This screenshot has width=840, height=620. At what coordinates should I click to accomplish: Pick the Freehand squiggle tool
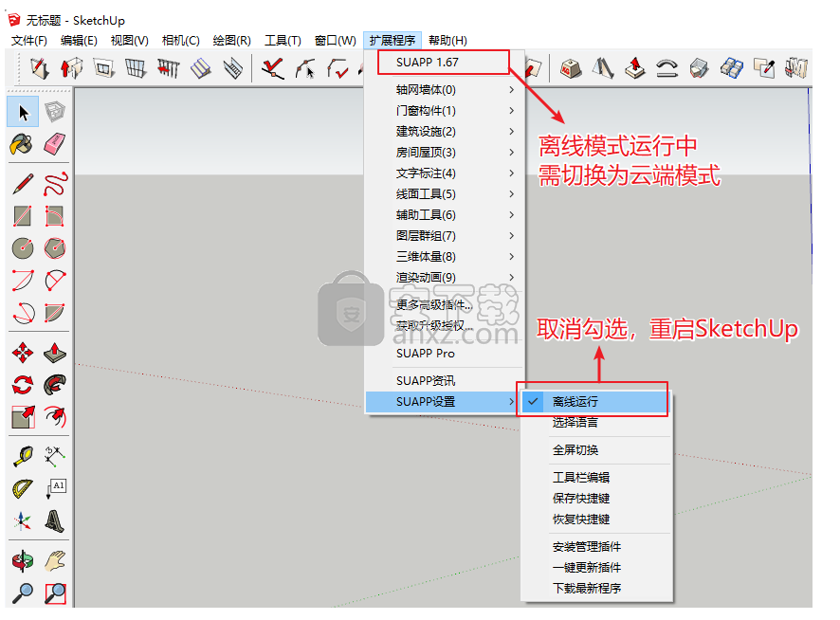55,184
